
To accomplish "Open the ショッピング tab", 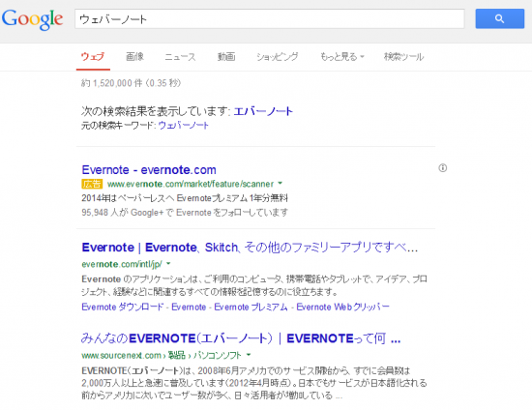I will point(278,57).
